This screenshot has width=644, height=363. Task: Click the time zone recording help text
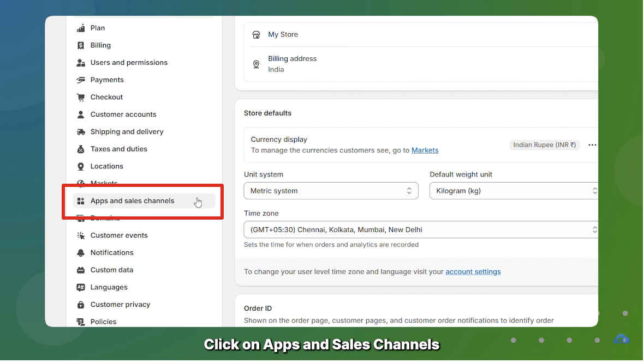pos(331,245)
